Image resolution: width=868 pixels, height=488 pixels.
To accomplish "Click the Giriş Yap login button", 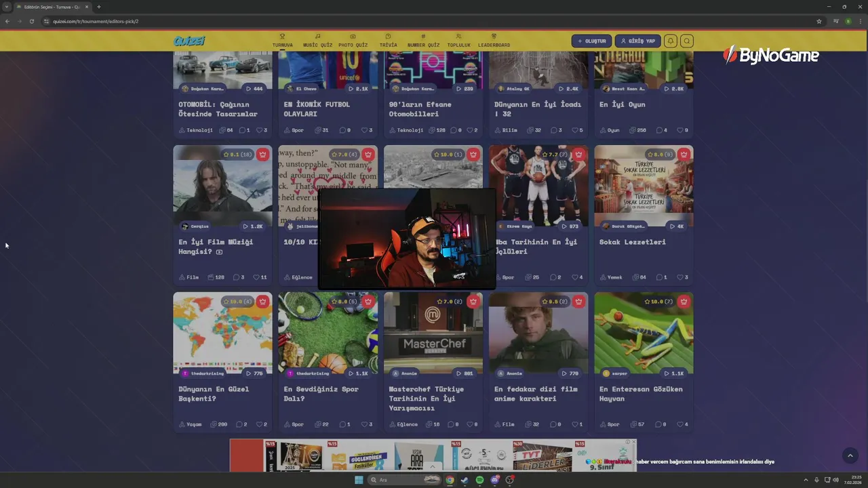I will (x=637, y=41).
